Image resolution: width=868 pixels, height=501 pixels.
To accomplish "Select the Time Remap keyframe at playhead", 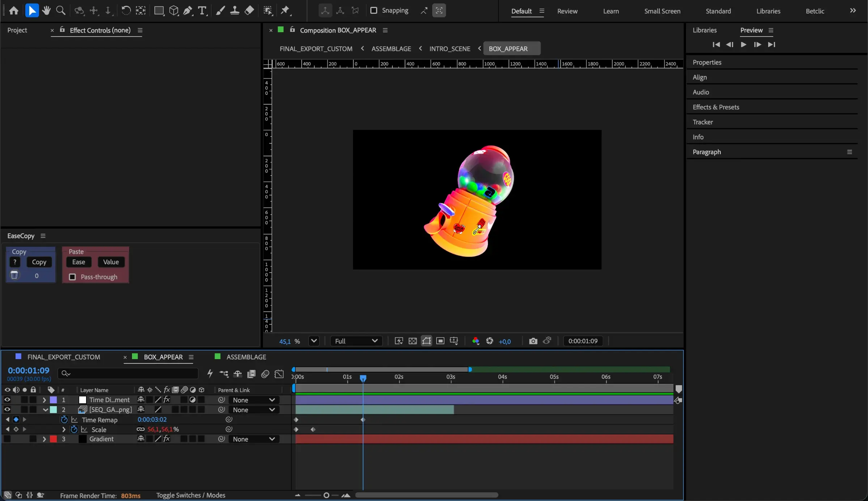I will 363,420.
